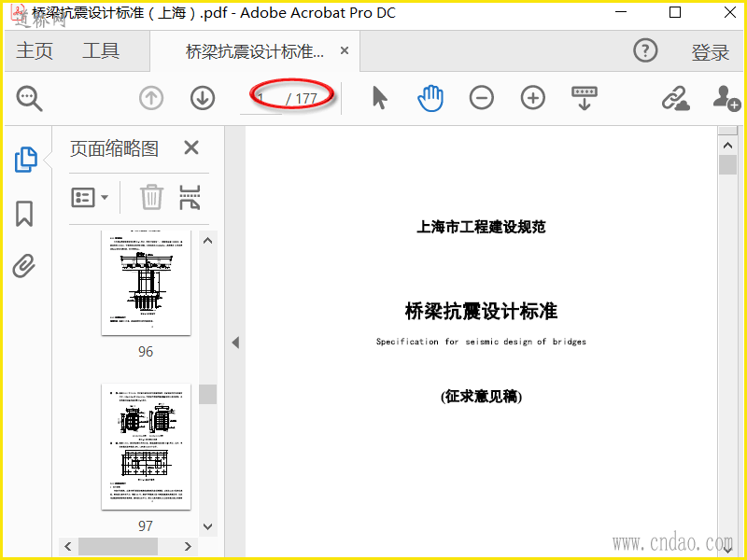
Task: Click the text Specification for seismic design of bridges
Action: [x=481, y=342]
